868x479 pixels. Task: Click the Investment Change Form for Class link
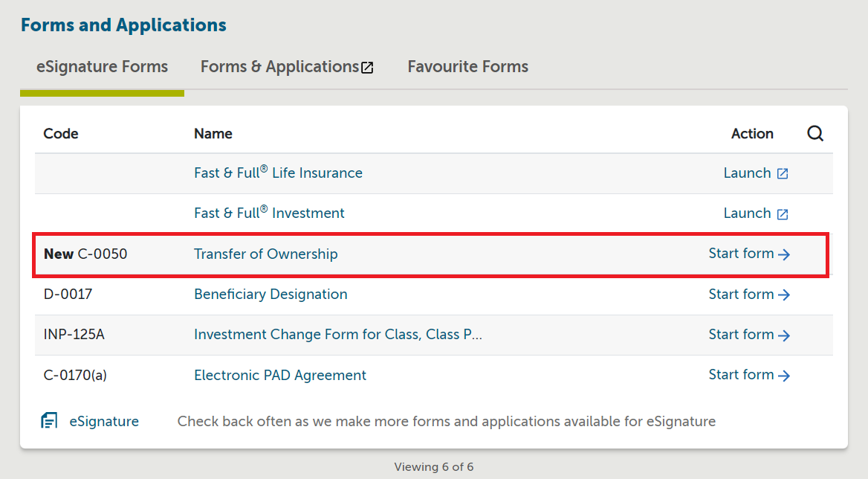[338, 335]
